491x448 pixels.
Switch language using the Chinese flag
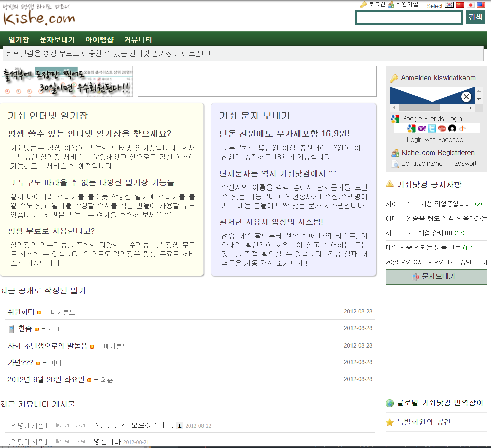pyautogui.click(x=460, y=5)
